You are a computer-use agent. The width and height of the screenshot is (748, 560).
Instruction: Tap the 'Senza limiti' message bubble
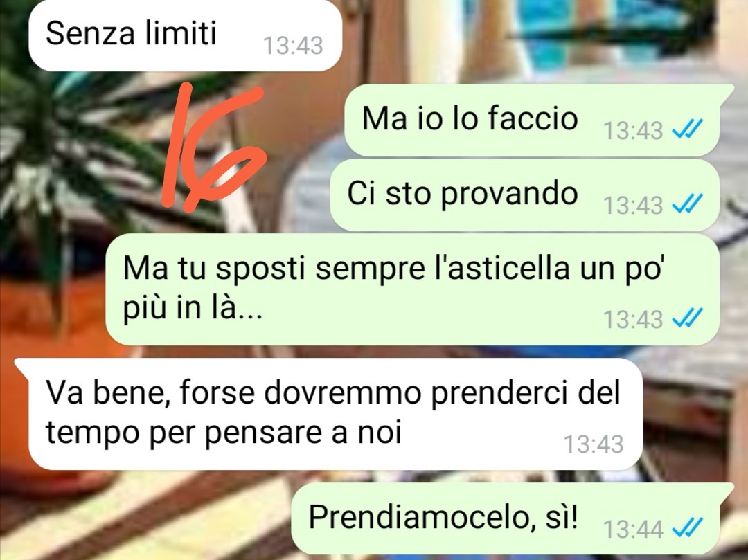185,36
